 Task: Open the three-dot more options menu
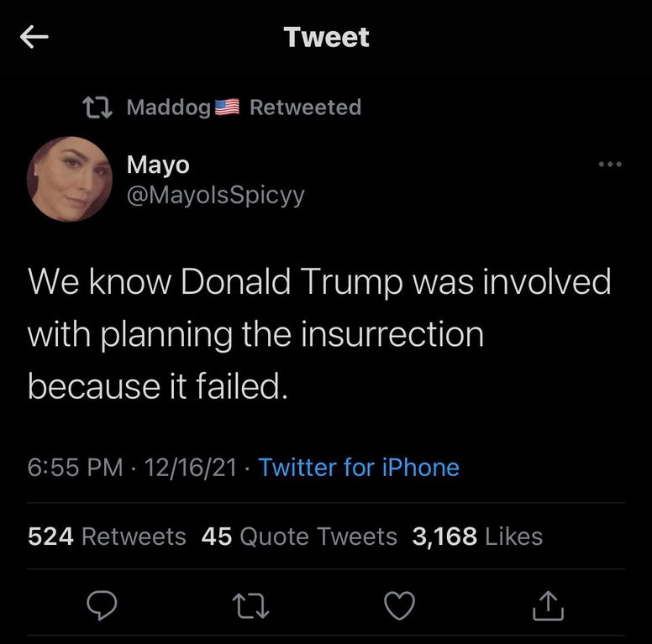[610, 165]
